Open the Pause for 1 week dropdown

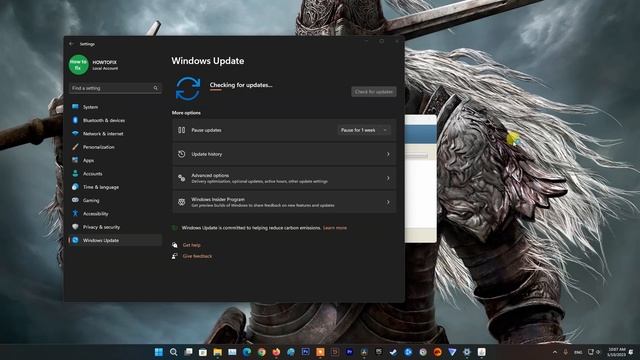click(363, 130)
